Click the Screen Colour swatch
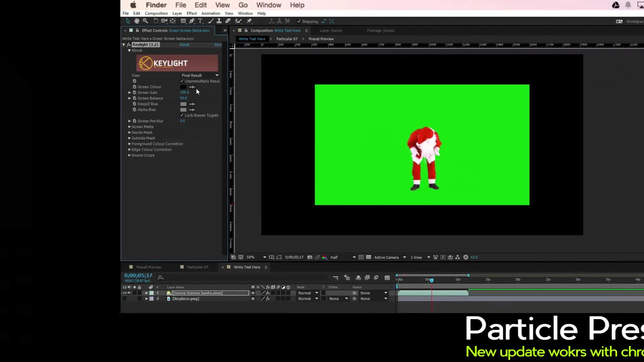The image size is (644, 362). point(183,87)
